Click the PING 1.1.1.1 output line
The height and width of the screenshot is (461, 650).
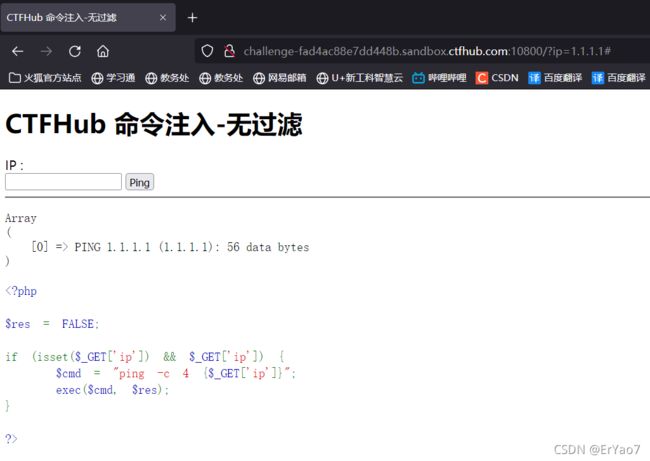pyautogui.click(x=170, y=247)
